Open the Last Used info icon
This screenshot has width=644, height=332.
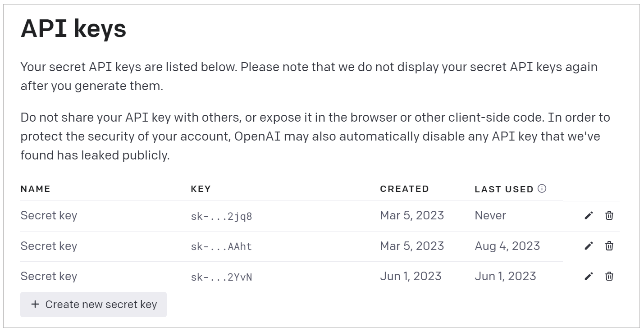coord(542,189)
